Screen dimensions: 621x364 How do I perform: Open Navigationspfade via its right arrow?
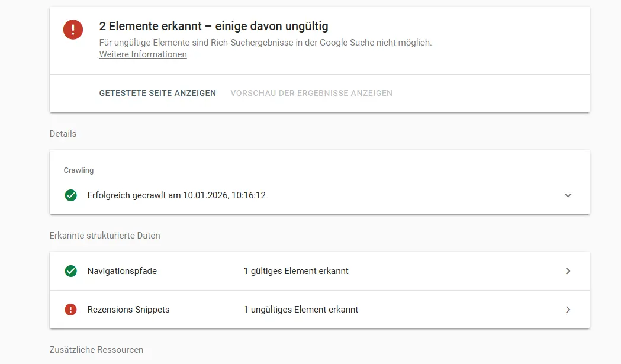pos(568,271)
